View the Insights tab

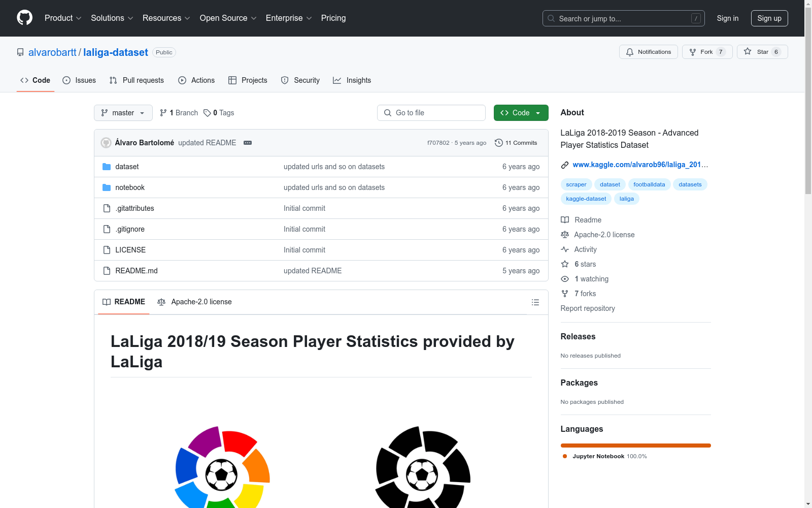pyautogui.click(x=352, y=80)
